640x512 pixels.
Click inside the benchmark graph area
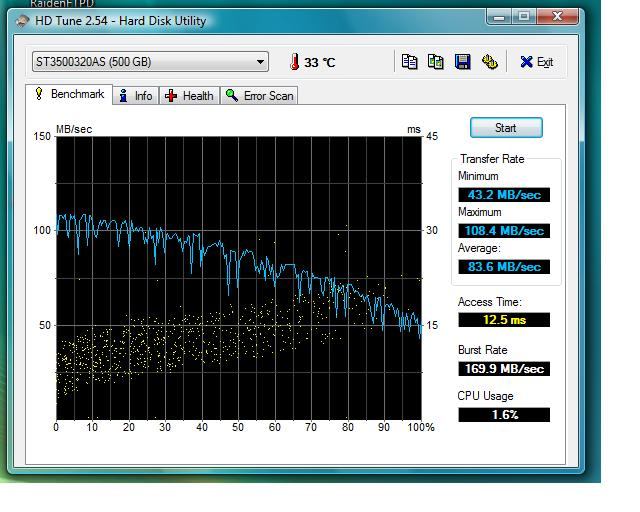point(238,277)
